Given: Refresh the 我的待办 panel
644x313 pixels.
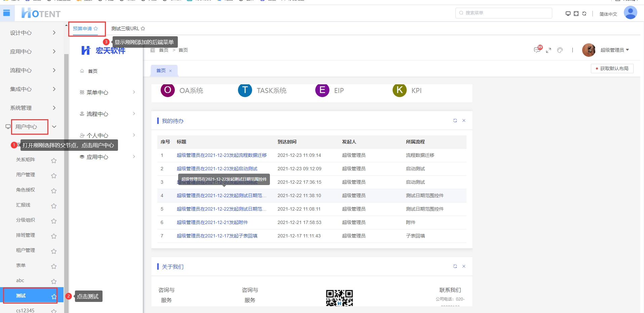Looking at the screenshot, I should (x=455, y=121).
